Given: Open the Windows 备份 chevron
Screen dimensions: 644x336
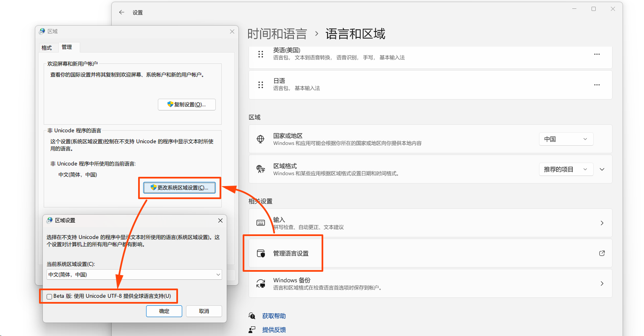Looking at the screenshot, I should (602, 283).
